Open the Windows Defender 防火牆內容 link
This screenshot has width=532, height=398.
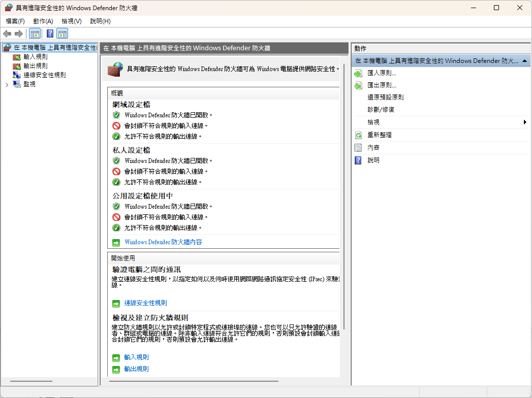(x=163, y=242)
